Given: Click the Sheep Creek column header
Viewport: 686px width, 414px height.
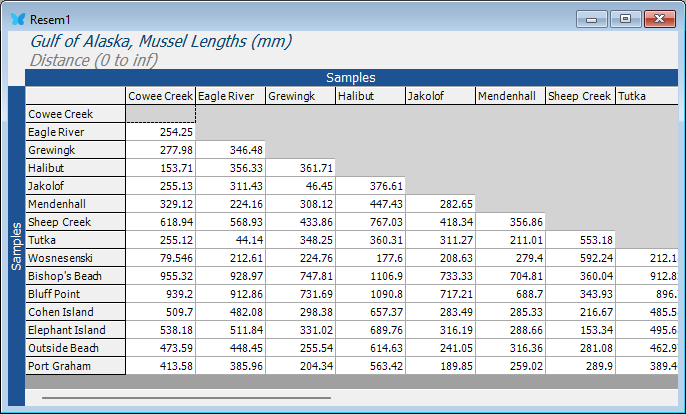Looking at the screenshot, I should (x=580, y=96).
